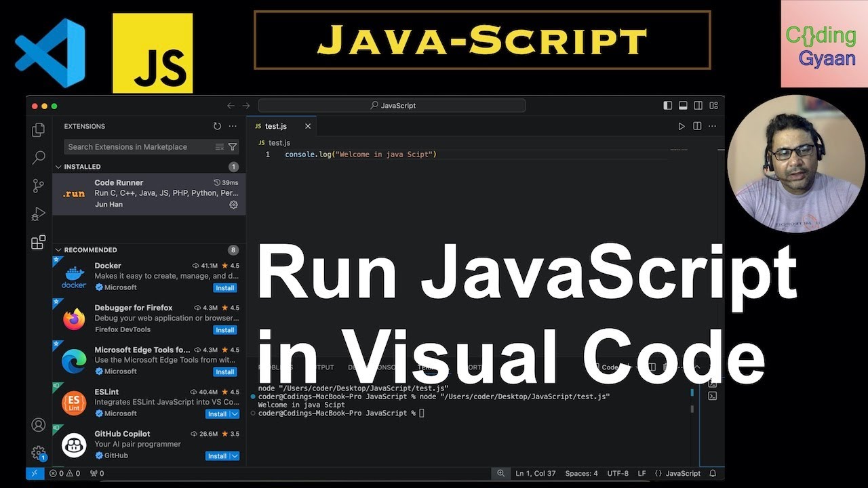Click the console.log code on line 1
This screenshot has width=868, height=488.
coord(361,155)
